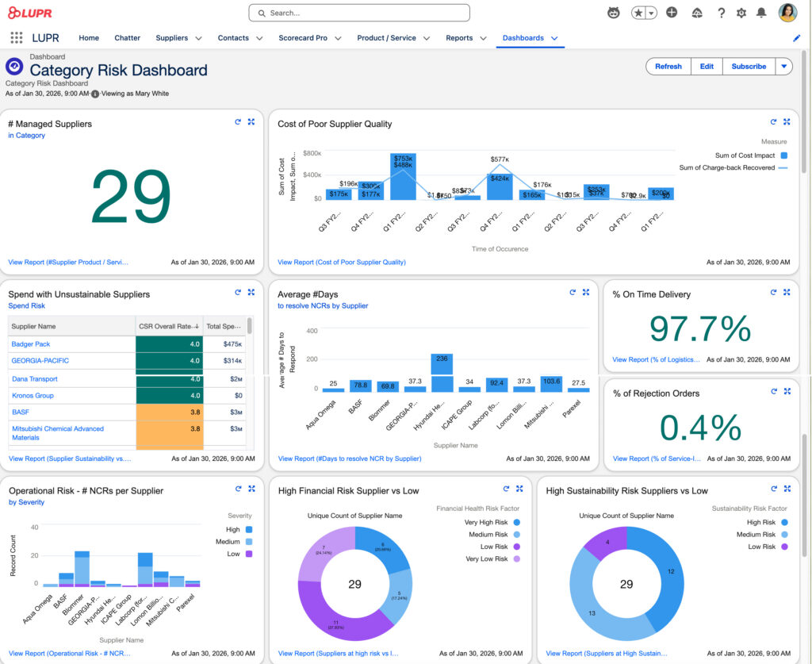Expand the % On Time Delivery widget to fullscreen
Image resolution: width=812 pixels, height=664 pixels.
787,292
